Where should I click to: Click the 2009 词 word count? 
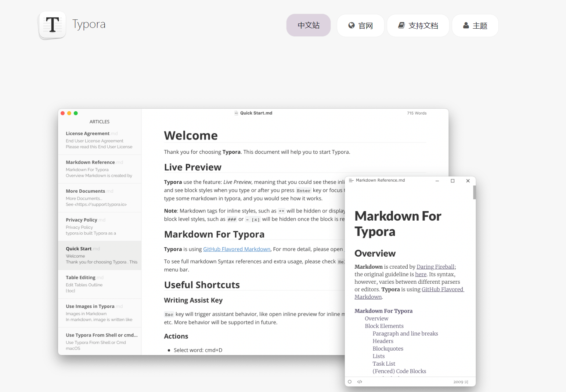pos(461,382)
